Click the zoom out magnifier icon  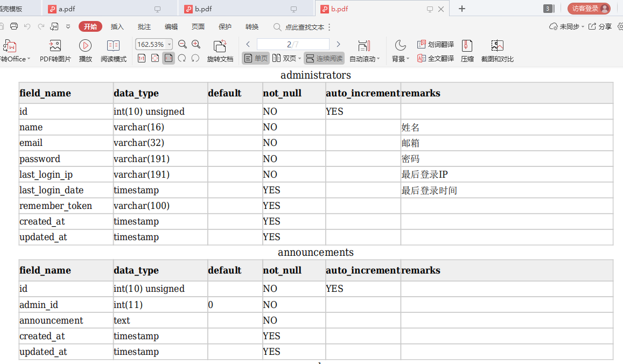click(183, 44)
